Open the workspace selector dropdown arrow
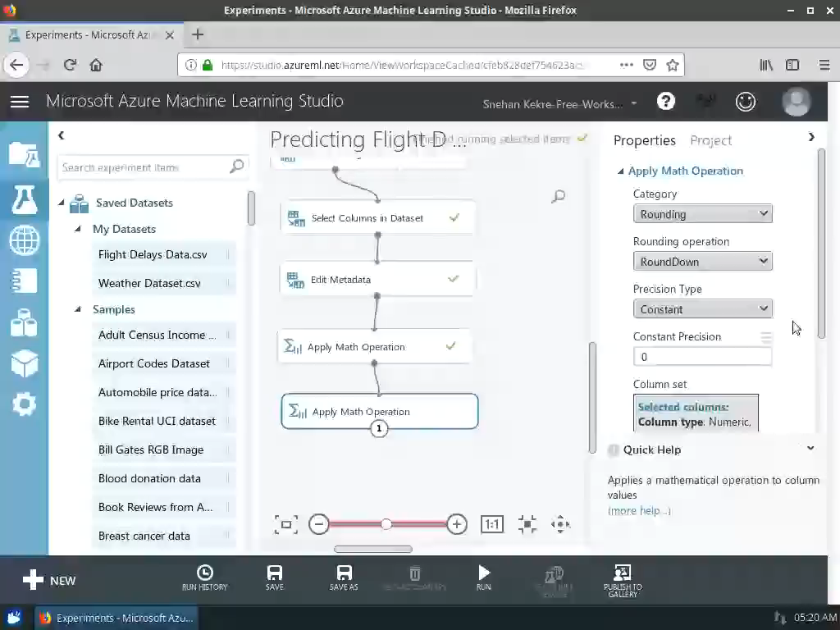The height and width of the screenshot is (630, 840). tap(634, 103)
